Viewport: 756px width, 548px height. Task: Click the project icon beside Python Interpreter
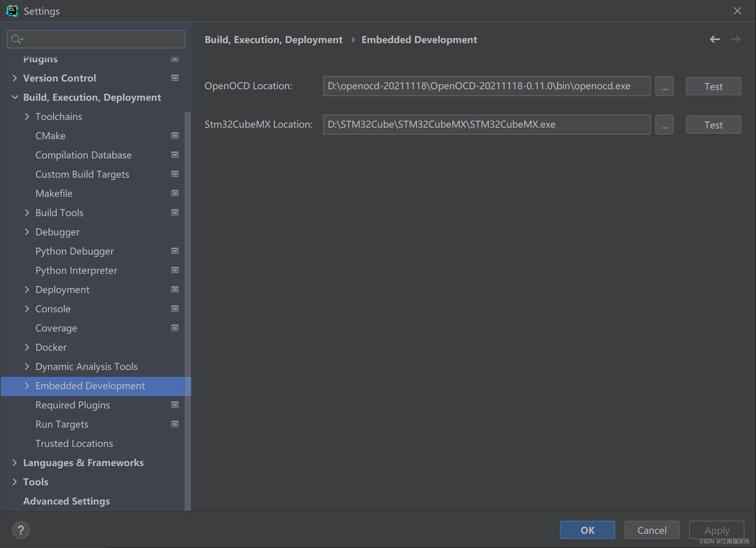point(175,270)
